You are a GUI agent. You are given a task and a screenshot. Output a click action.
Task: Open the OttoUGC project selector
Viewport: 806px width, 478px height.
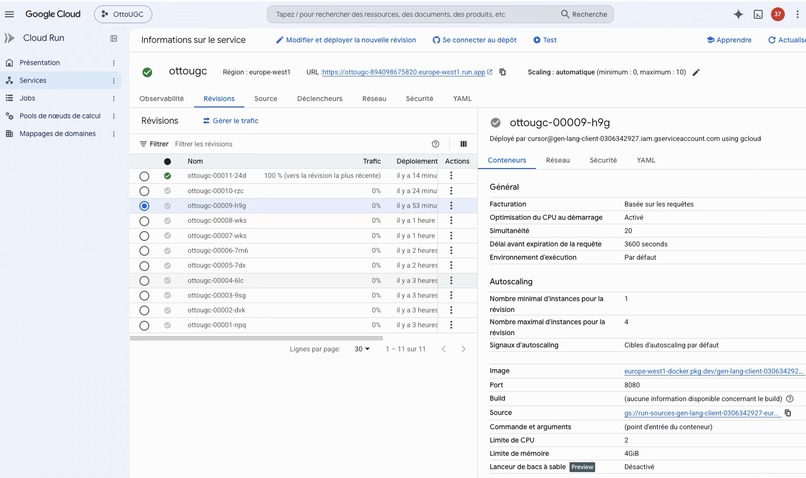[x=123, y=14]
